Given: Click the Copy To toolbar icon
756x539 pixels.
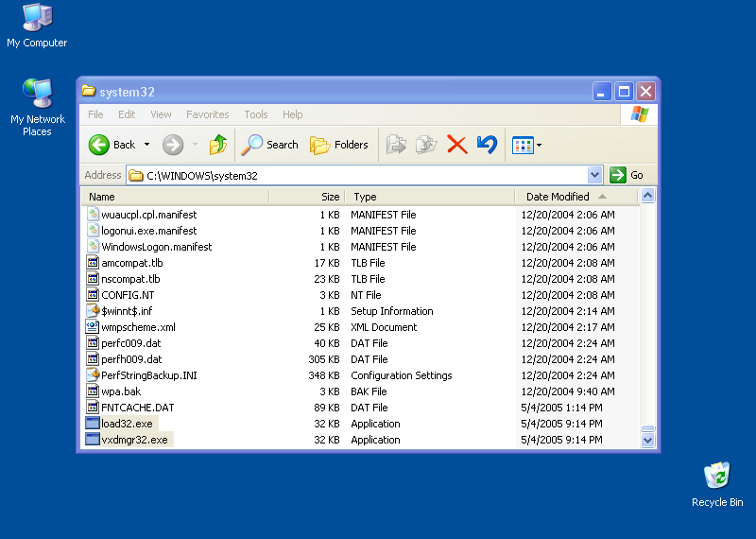Looking at the screenshot, I should tap(426, 145).
